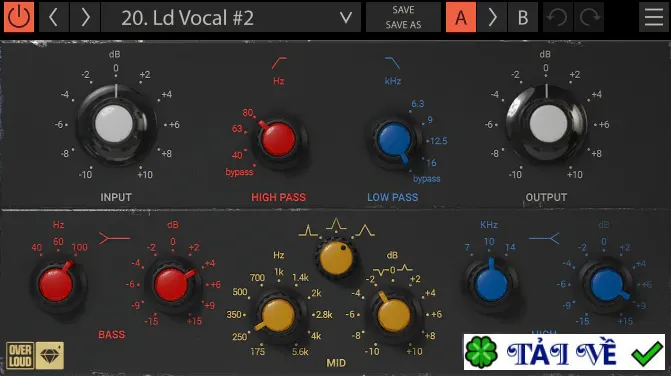Click SAVE AS preset
671x376 pixels.
click(x=403, y=25)
